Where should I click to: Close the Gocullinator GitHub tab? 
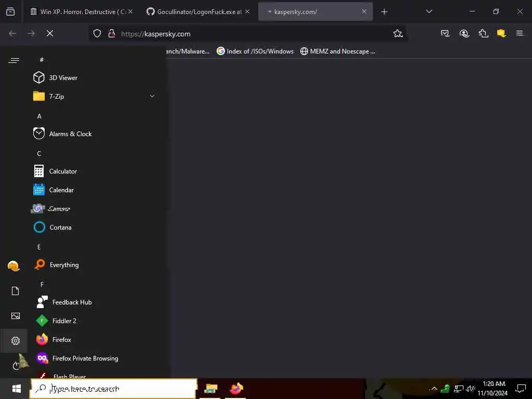point(247,11)
